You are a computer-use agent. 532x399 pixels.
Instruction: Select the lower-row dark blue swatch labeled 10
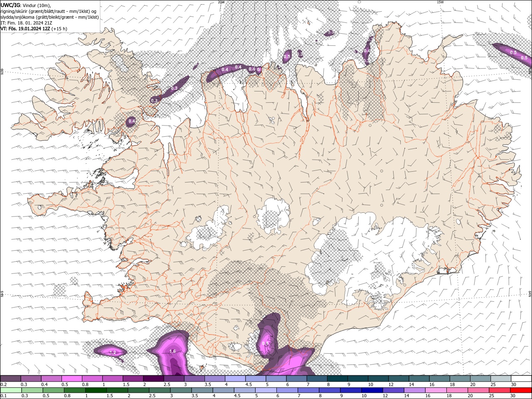click(372, 390)
